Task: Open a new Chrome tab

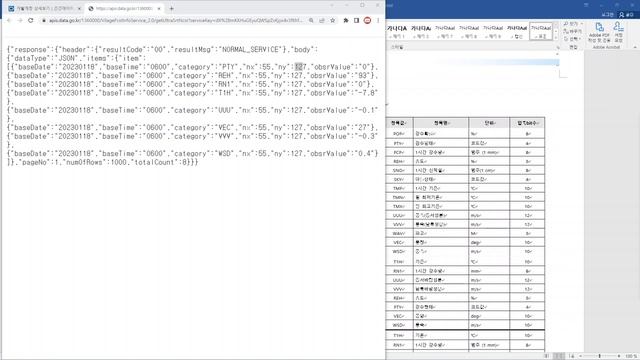Action: coord(171,8)
